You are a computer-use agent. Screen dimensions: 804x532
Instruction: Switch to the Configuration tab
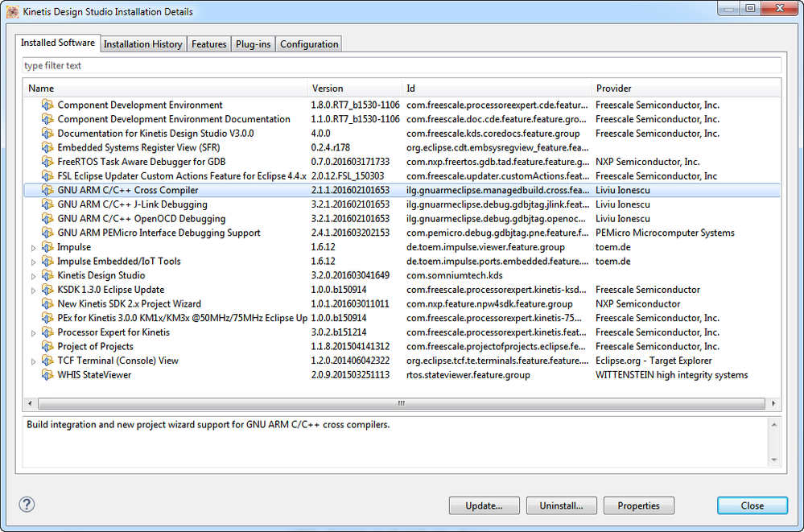coord(309,44)
